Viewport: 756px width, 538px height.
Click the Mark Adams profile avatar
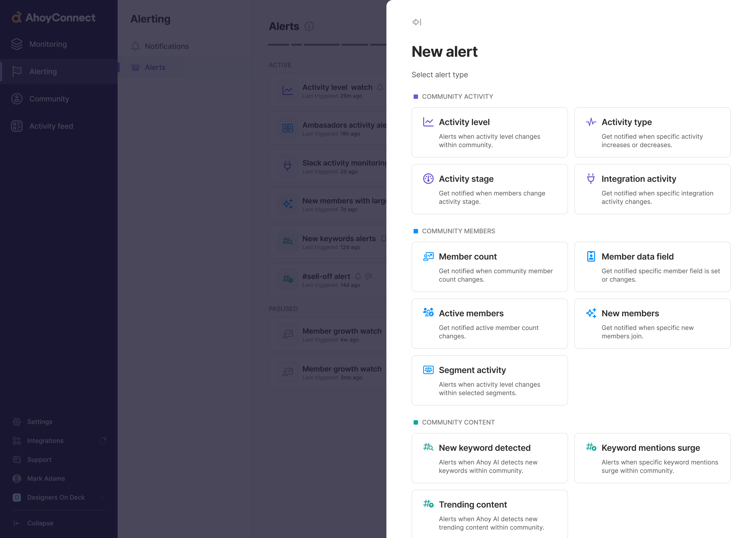coord(17,478)
